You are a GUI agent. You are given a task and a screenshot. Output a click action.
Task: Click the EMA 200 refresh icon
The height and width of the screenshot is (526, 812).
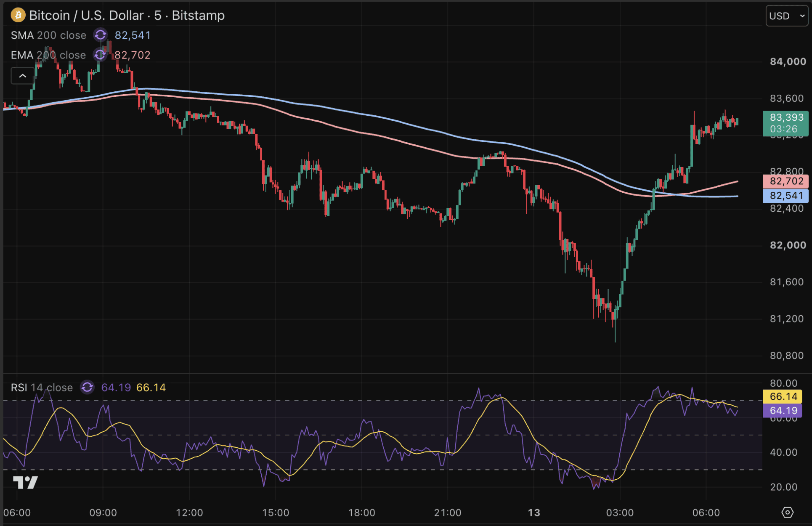100,55
